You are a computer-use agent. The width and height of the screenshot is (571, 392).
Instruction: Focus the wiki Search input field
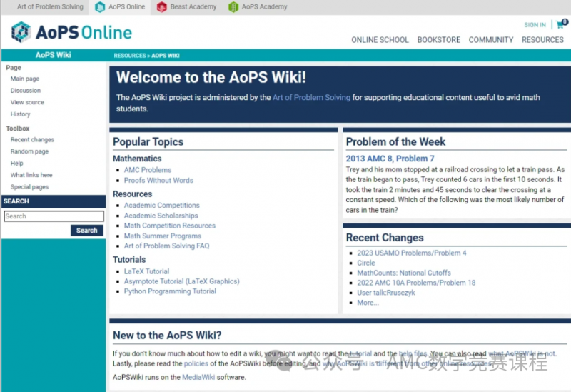54,216
